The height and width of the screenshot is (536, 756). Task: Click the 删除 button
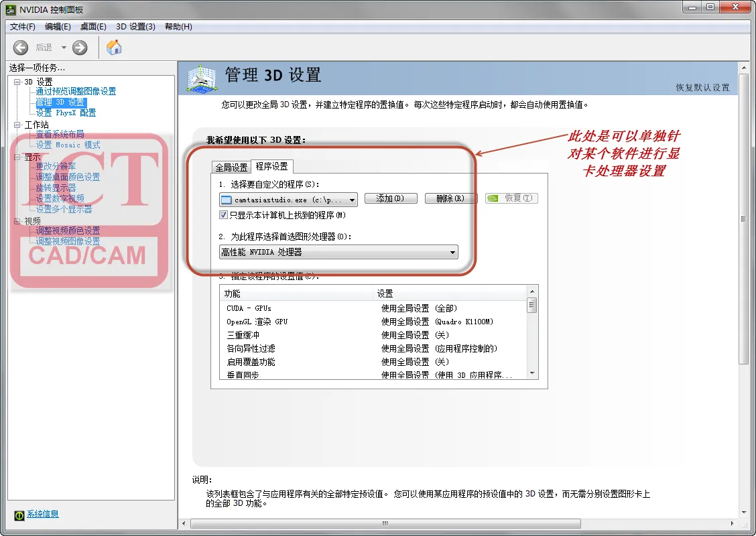[450, 199]
